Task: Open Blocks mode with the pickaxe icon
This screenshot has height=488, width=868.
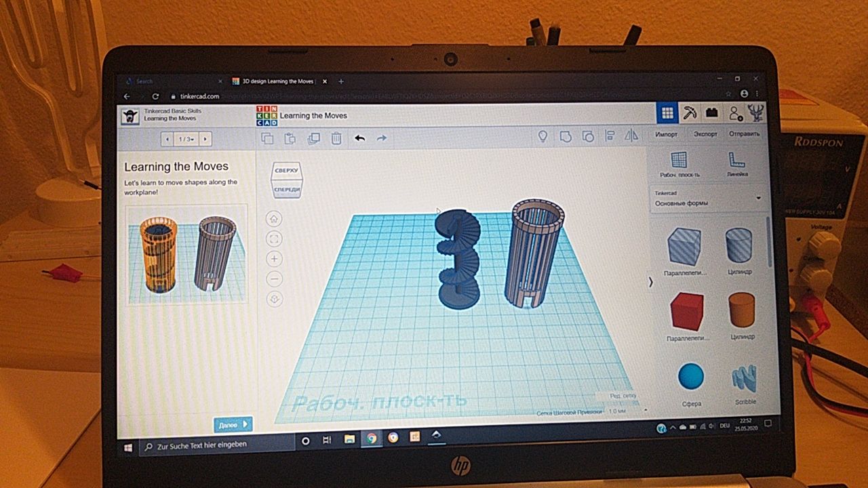Action: (690, 113)
